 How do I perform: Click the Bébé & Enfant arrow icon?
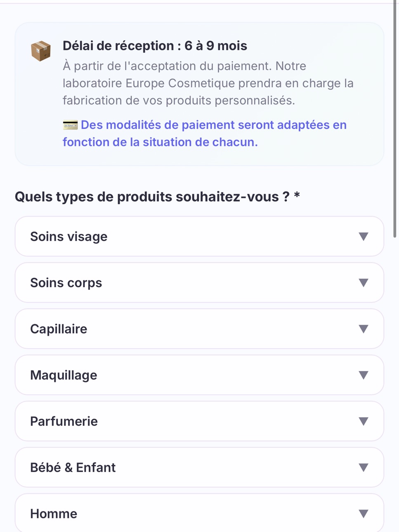click(x=363, y=467)
